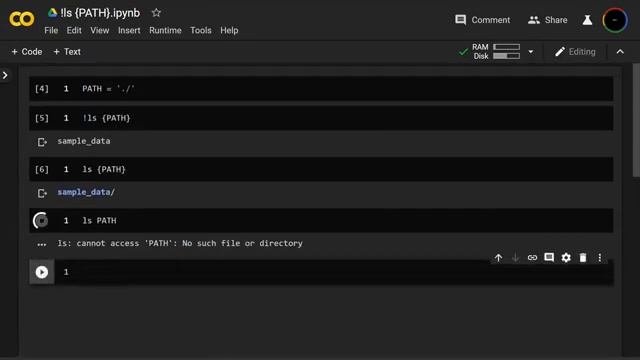Open the Tools menu
This screenshot has width=640, height=360.
[201, 30]
